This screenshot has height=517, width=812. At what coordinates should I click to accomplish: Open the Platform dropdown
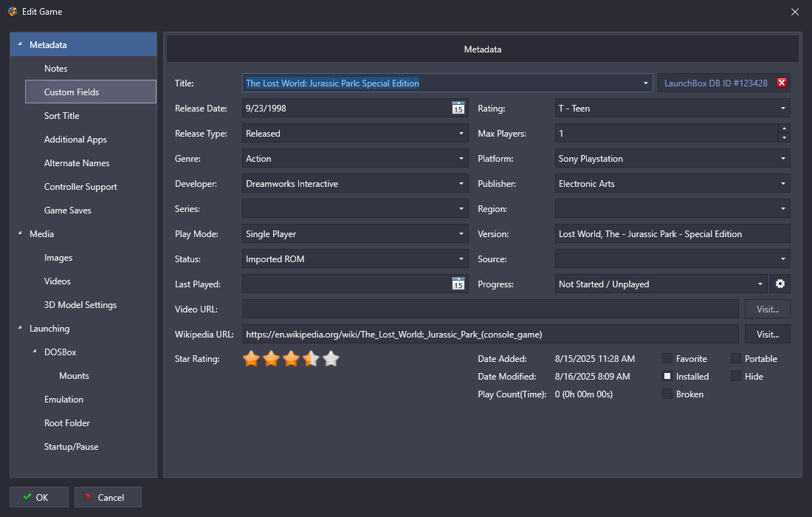[x=672, y=159]
